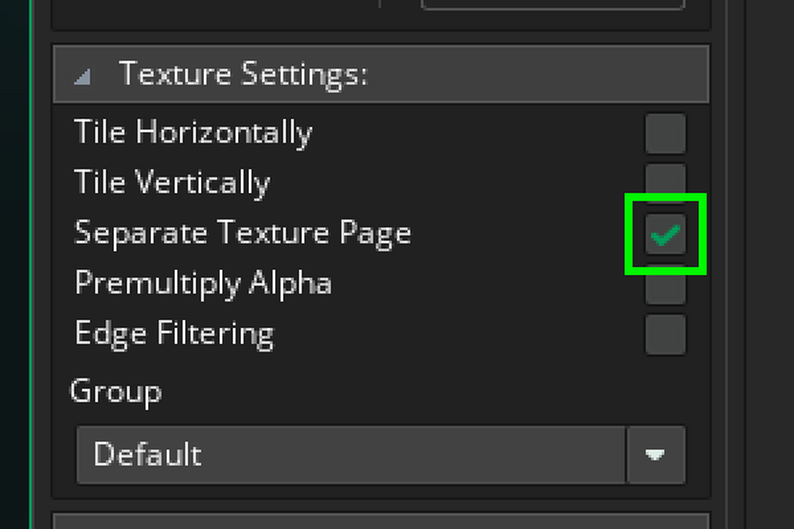Focus the input field above Texture Settings
Viewport: 794px width, 529px height.
(x=552, y=5)
